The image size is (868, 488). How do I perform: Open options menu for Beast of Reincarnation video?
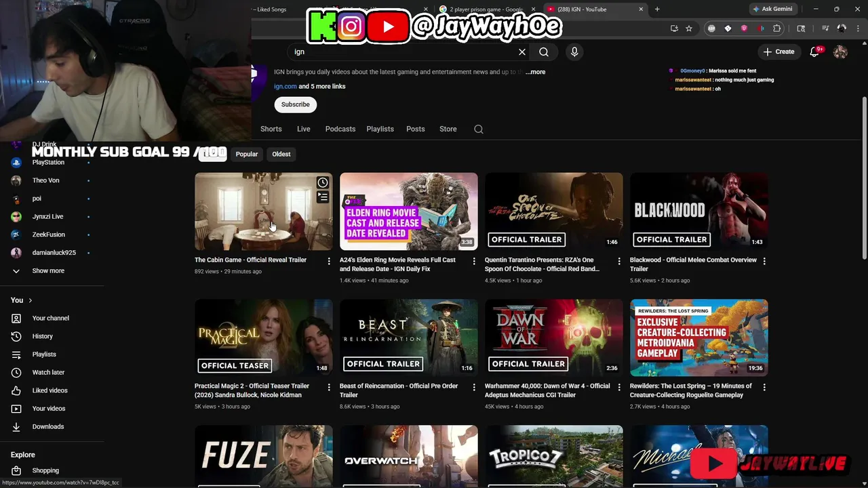[x=474, y=387]
